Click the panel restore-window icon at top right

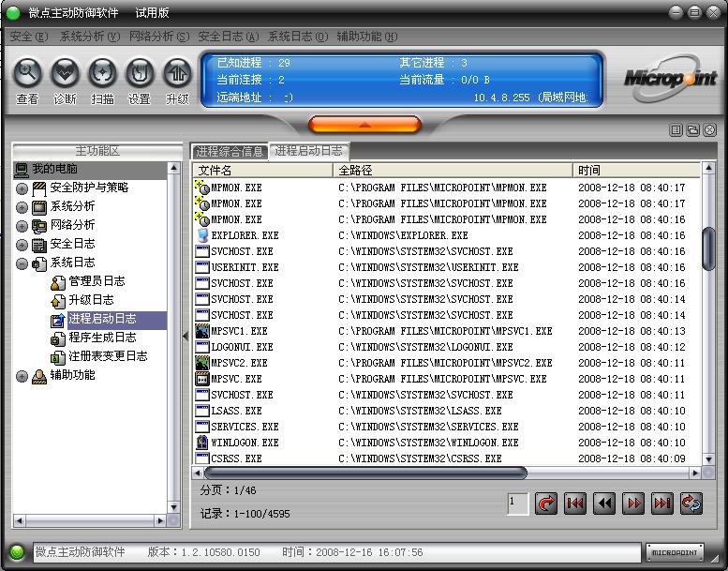pyautogui.click(x=692, y=130)
